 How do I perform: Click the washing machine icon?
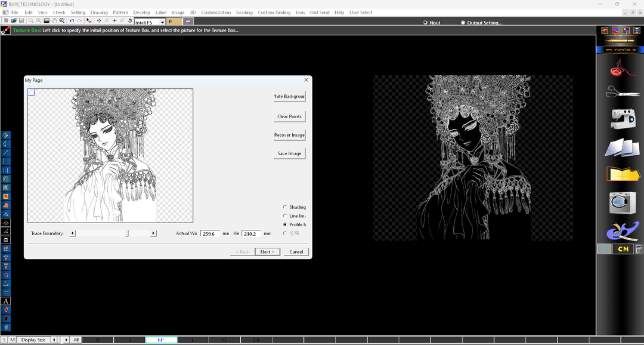pos(623,202)
